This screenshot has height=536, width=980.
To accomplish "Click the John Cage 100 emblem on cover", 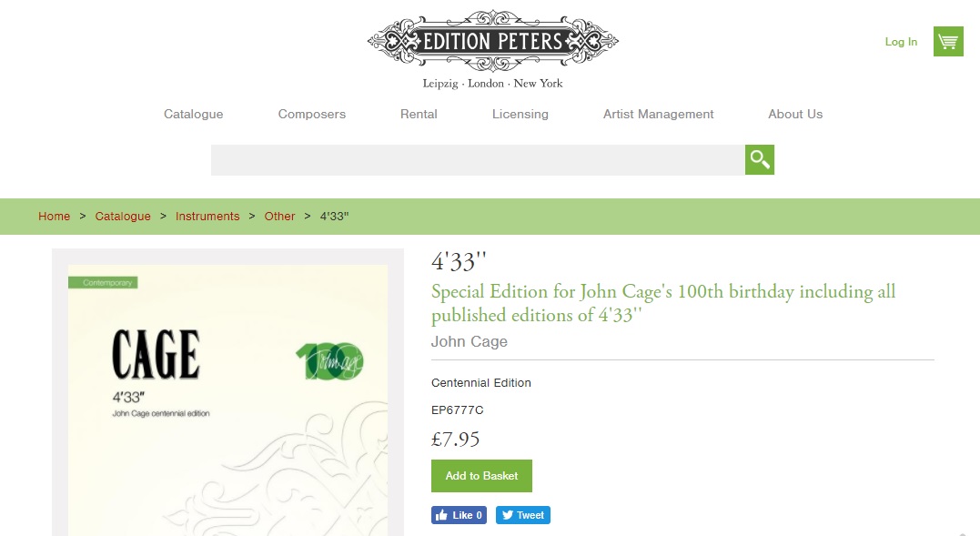I will coord(329,361).
